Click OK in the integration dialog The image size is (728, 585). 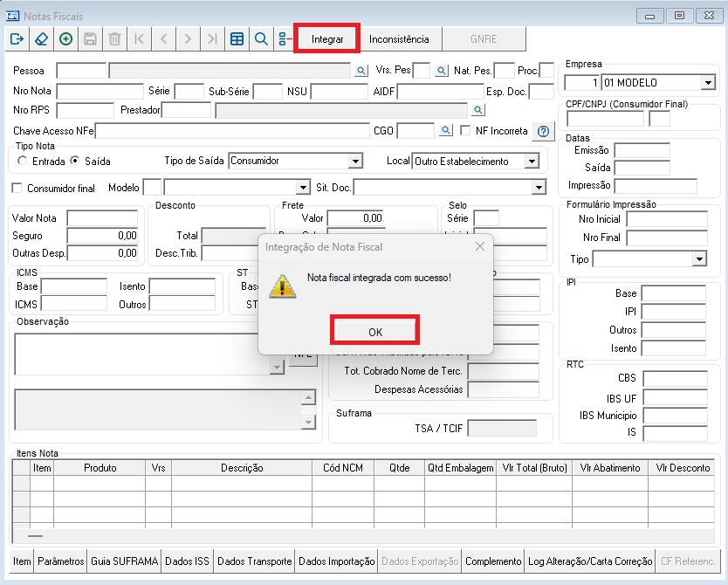375,332
